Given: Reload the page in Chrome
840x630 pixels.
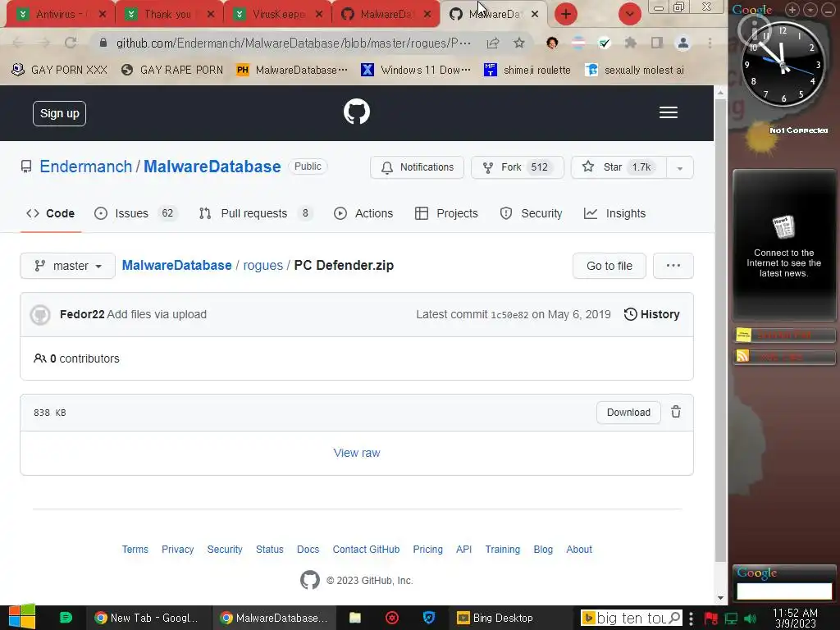Looking at the screenshot, I should pyautogui.click(x=71, y=43).
